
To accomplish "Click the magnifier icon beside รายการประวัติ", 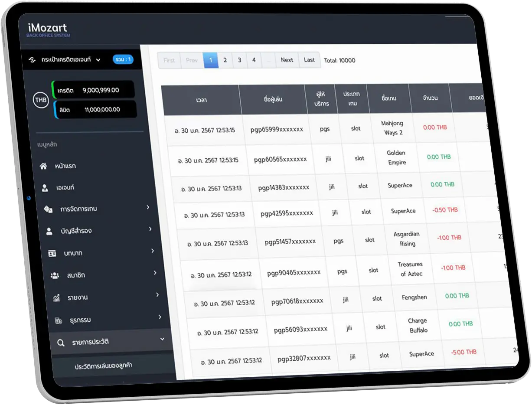I will pos(61,343).
